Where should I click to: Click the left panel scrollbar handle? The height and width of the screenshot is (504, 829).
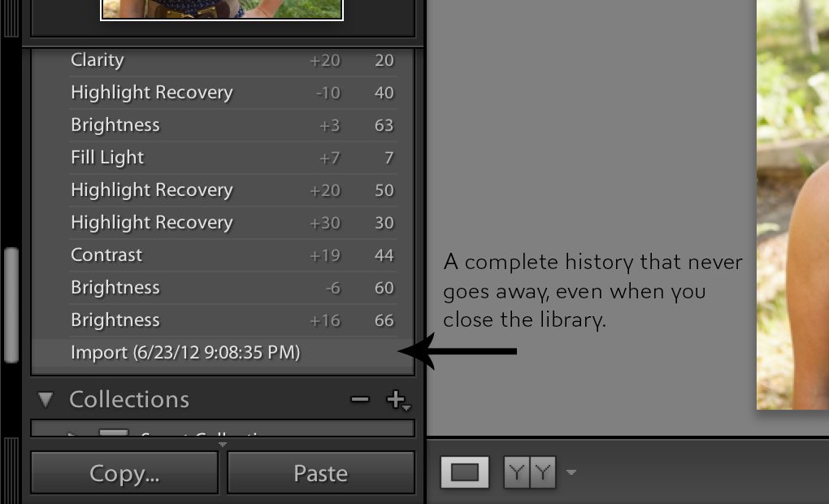coord(11,305)
